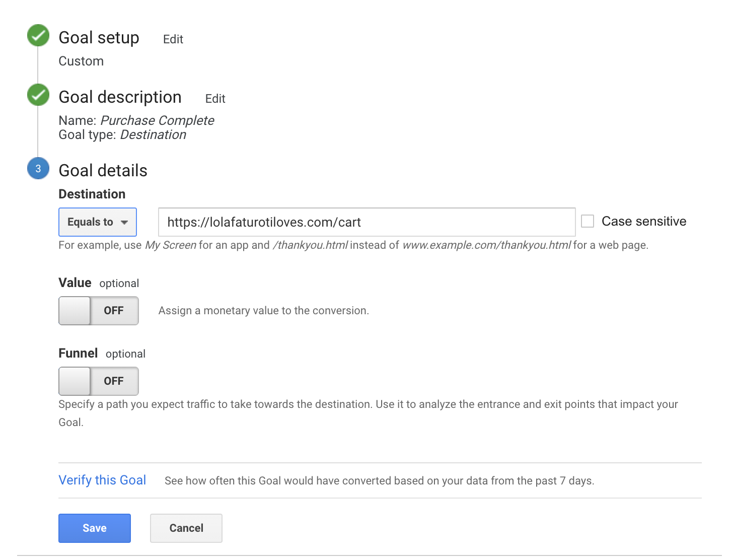This screenshot has height=560, width=731.
Task: Click the blue step 3 circle
Action: (x=38, y=169)
